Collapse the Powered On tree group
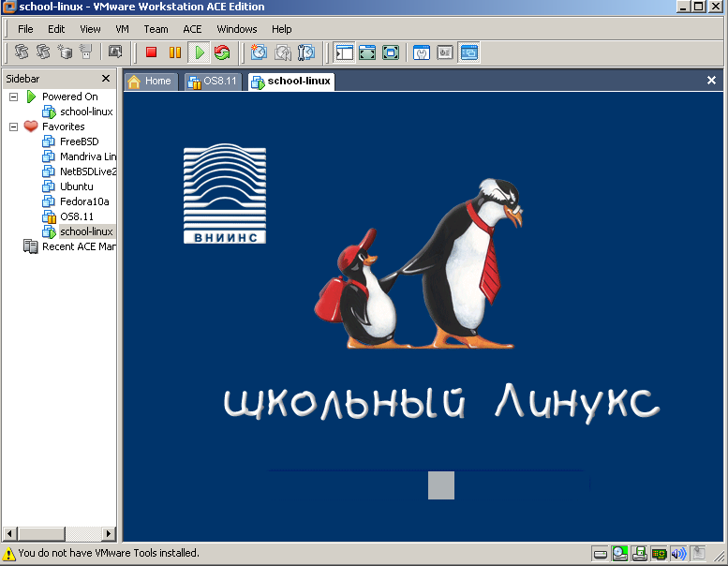The width and height of the screenshot is (728, 566). point(14,97)
